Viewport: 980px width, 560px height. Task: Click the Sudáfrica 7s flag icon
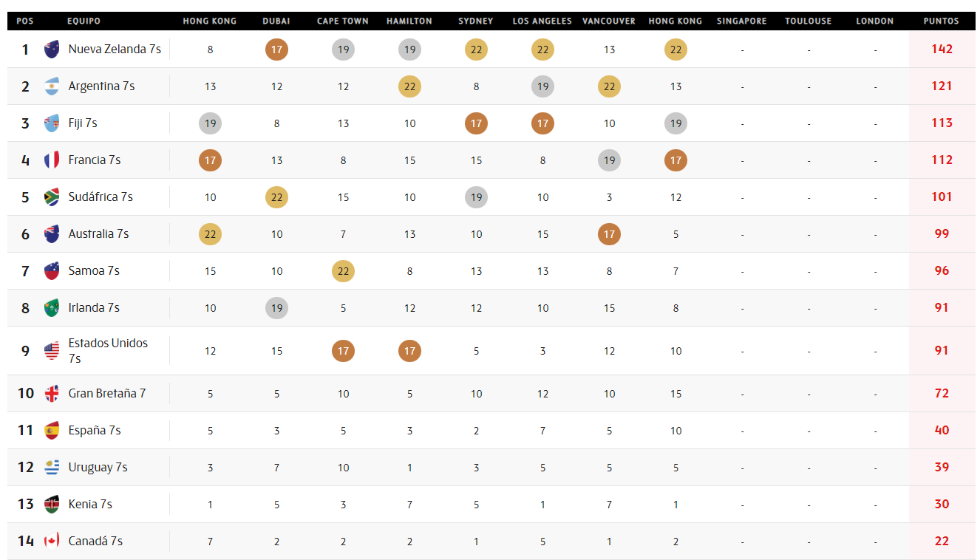pos(52,197)
